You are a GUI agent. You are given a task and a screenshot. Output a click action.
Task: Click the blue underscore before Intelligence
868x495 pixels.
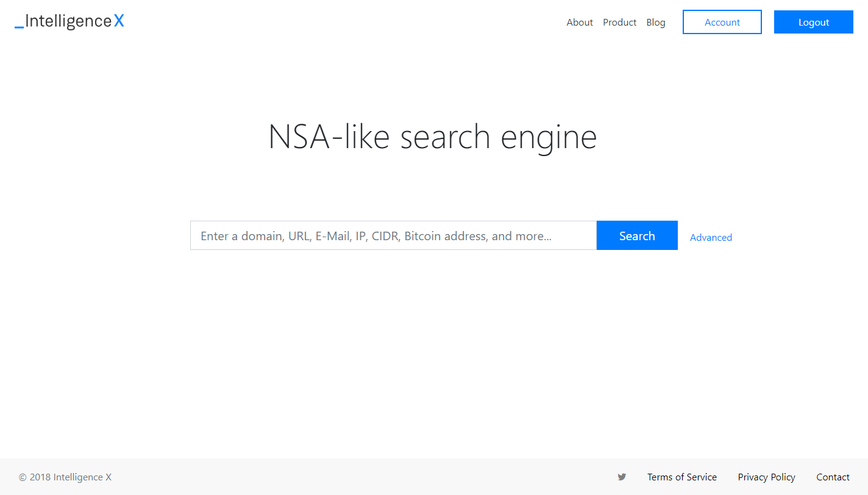click(x=19, y=27)
